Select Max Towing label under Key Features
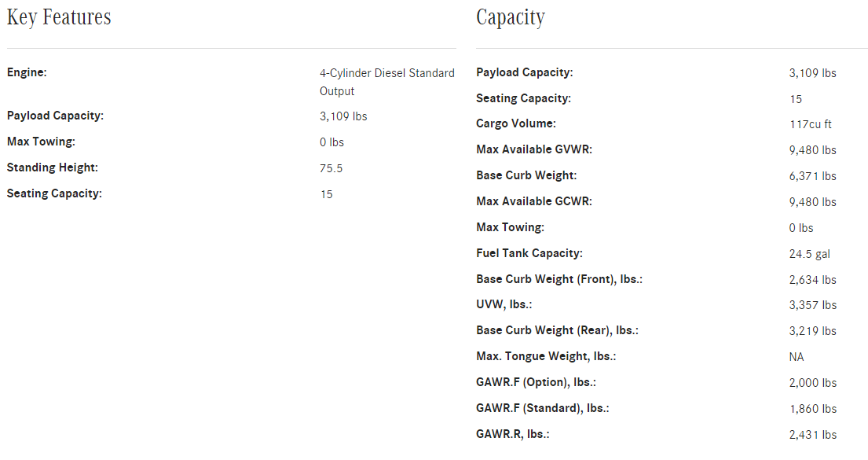868x460 pixels. 41,142
